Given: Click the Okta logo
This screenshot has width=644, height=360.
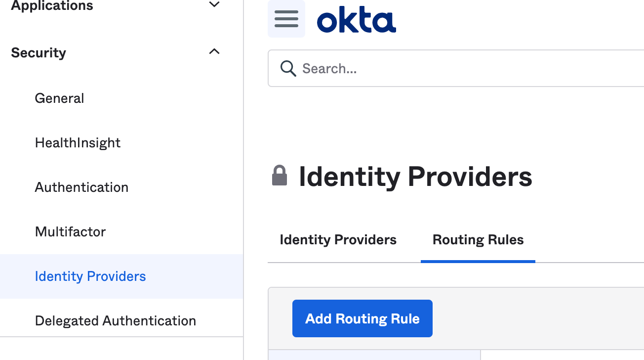Looking at the screenshot, I should point(356,20).
